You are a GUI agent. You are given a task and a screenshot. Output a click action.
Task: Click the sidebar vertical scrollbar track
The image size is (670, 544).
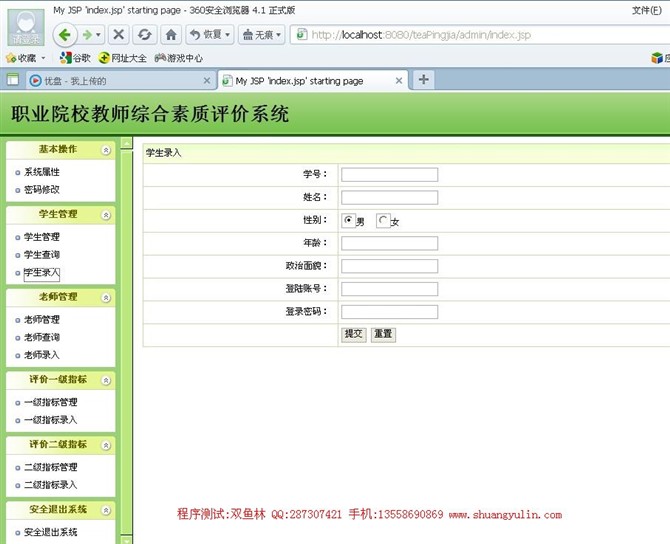pos(126,342)
